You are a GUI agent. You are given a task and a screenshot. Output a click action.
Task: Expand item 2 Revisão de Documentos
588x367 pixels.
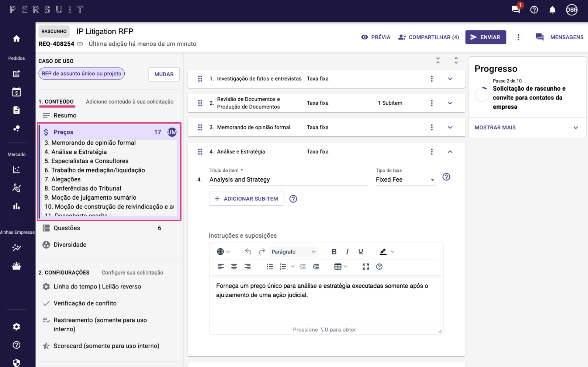click(x=450, y=103)
